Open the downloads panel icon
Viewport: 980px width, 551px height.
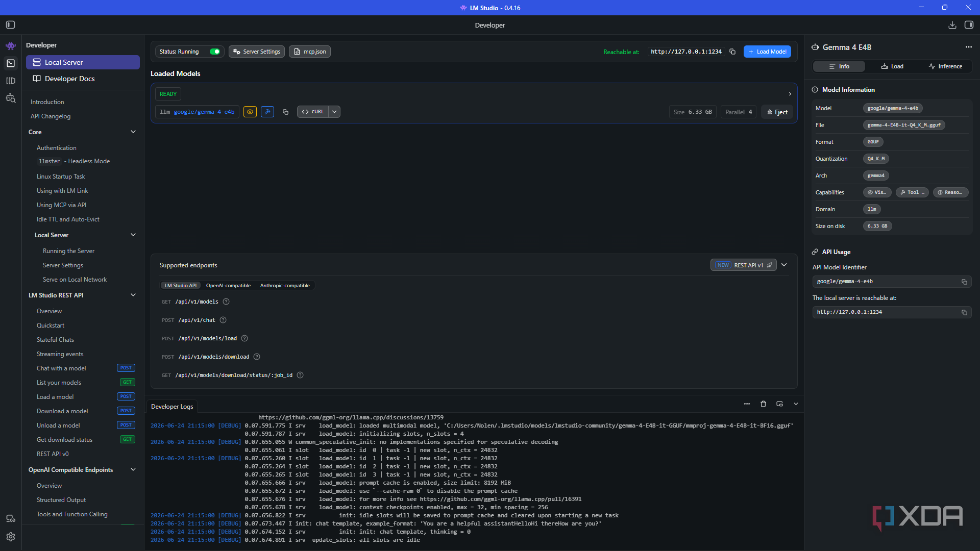pyautogui.click(x=952, y=25)
